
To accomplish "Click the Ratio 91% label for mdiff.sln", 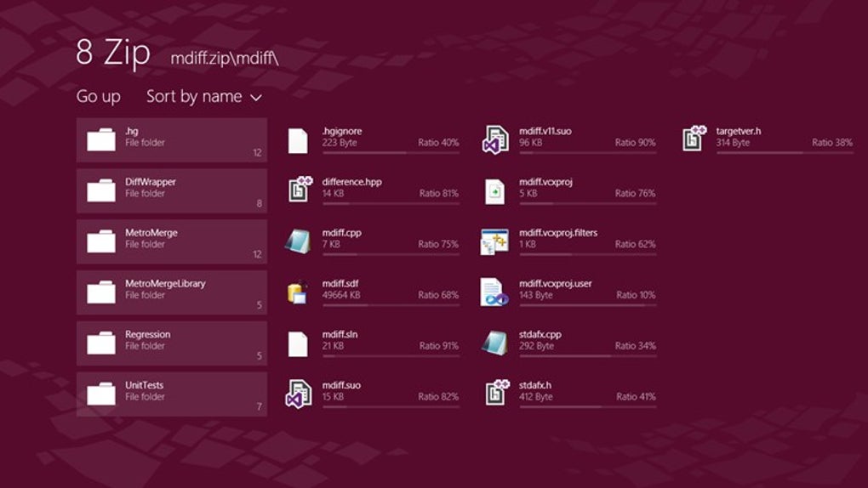I will point(439,346).
